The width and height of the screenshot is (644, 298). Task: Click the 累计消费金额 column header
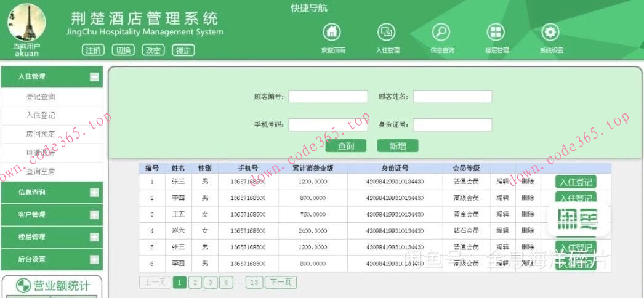pyautogui.click(x=313, y=168)
